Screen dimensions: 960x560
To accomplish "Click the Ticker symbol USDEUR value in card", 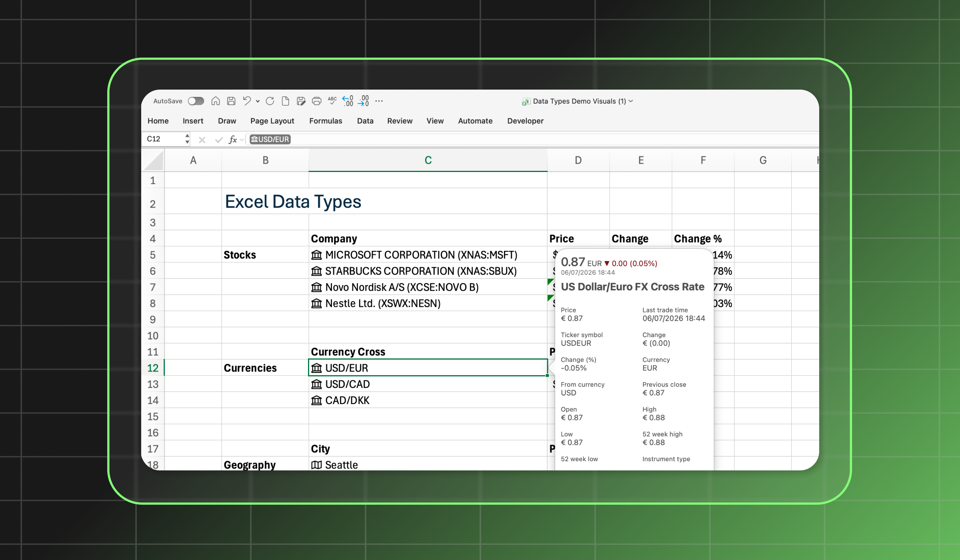I will (576, 343).
